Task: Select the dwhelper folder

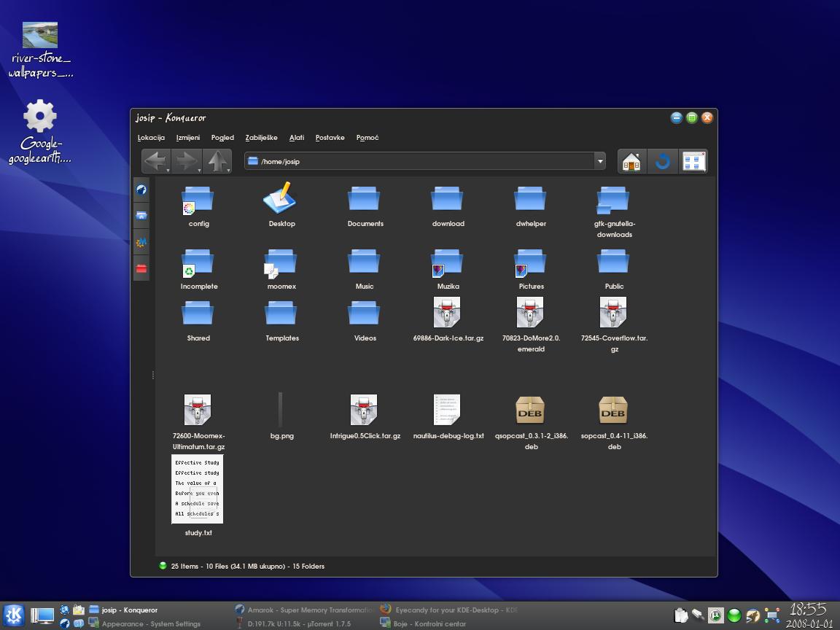Action: 531,206
